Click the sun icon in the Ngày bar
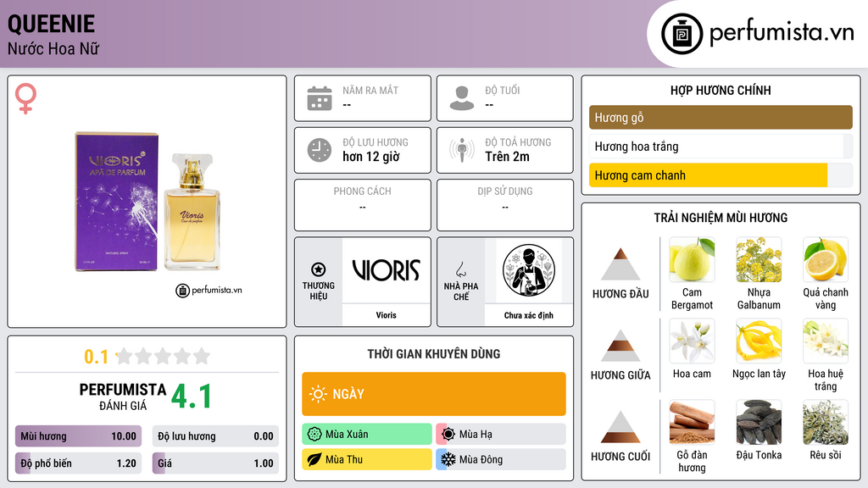Viewport: 868px width, 488px height. [319, 394]
